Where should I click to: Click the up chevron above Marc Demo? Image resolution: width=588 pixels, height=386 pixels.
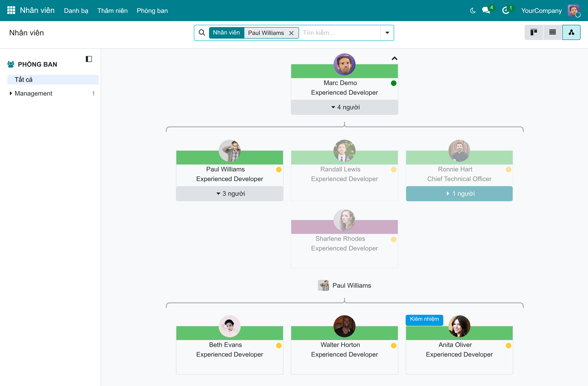(x=394, y=59)
